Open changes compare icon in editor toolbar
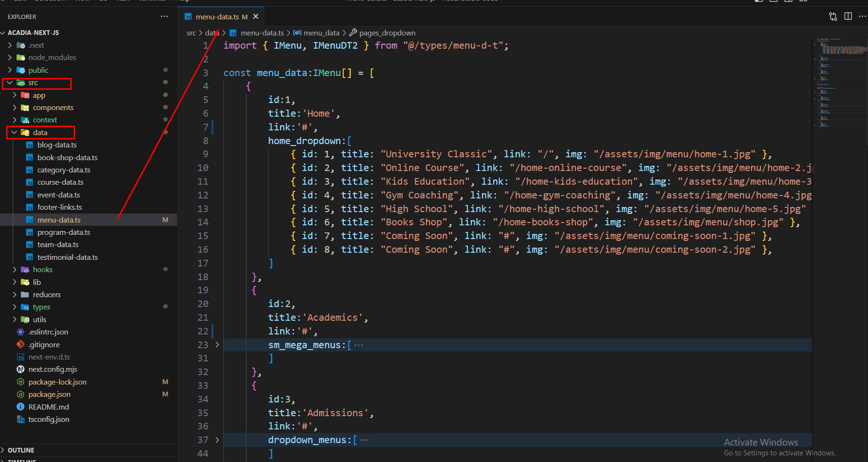 click(833, 17)
